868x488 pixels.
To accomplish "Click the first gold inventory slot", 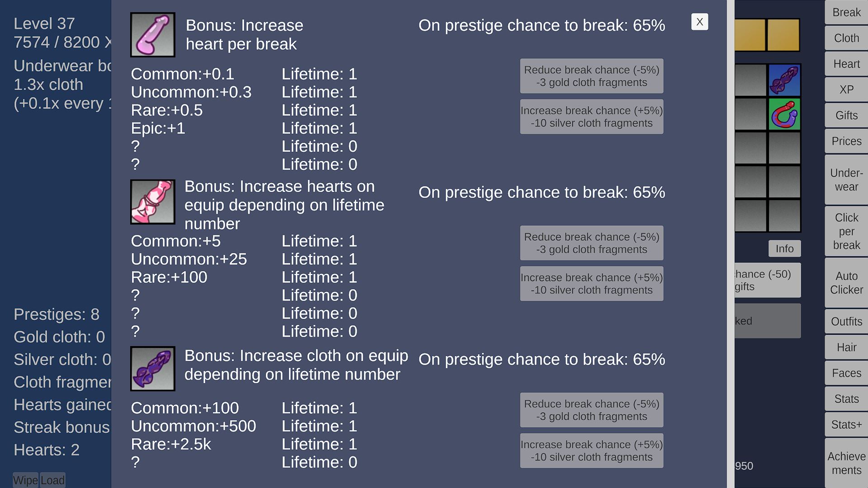I will 750,35.
